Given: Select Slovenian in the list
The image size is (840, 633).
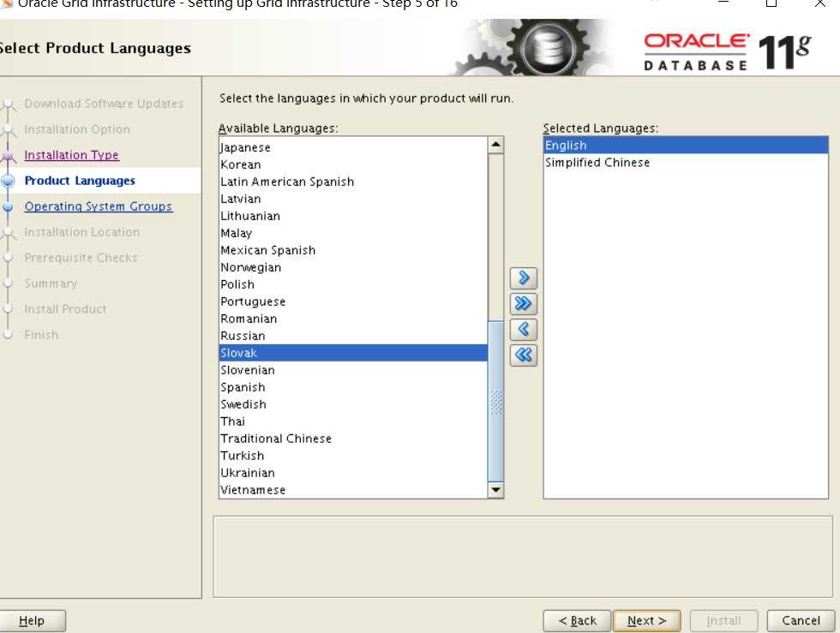Looking at the screenshot, I should coord(353,370).
